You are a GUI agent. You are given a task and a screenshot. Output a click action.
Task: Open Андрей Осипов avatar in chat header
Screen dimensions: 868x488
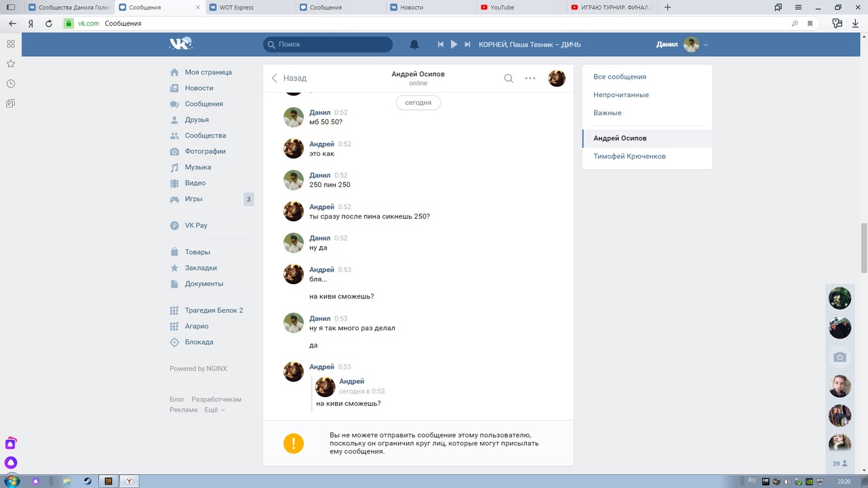(557, 78)
